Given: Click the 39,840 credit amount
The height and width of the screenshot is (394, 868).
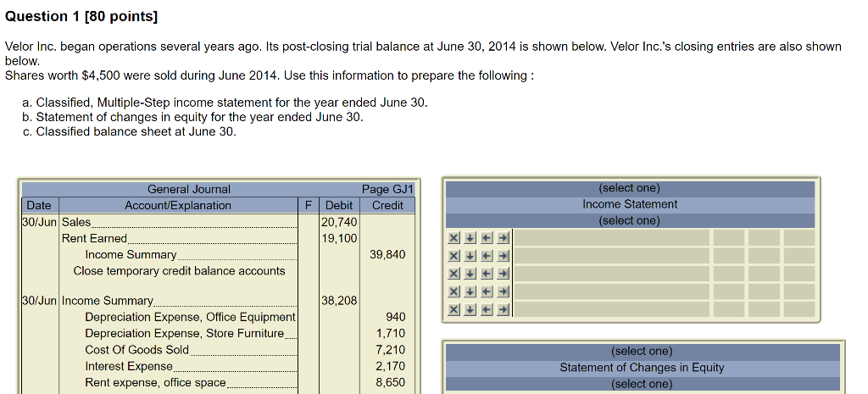Looking at the screenshot, I should coord(387,254).
